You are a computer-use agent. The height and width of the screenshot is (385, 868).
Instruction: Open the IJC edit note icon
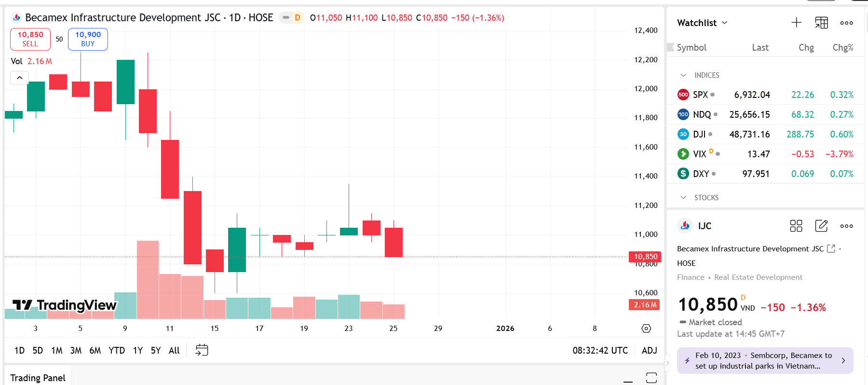coord(821,226)
